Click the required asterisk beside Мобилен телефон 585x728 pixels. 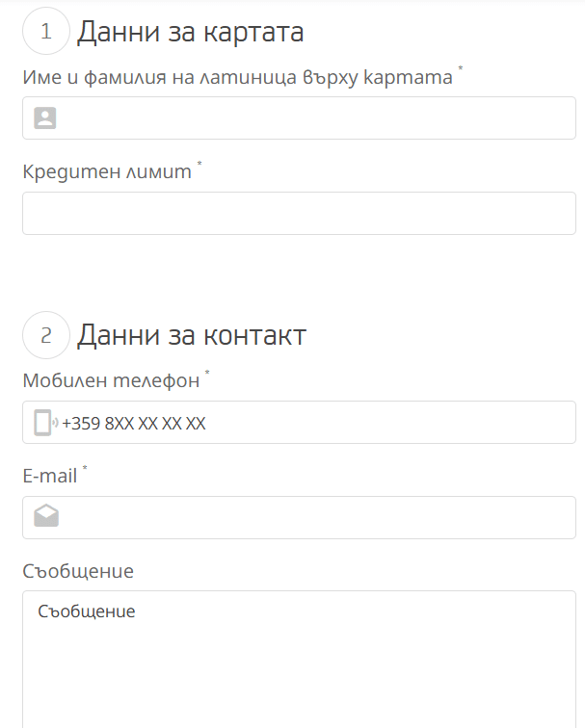pos(207,374)
